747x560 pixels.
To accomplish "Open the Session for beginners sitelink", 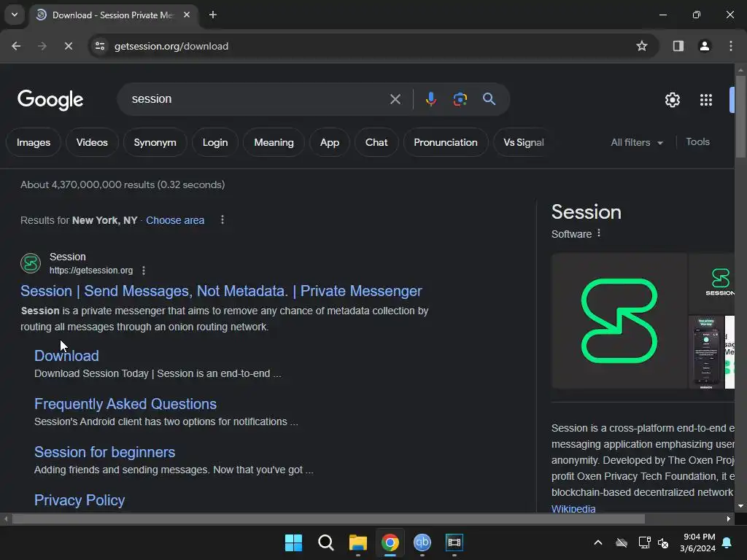I will (x=105, y=452).
